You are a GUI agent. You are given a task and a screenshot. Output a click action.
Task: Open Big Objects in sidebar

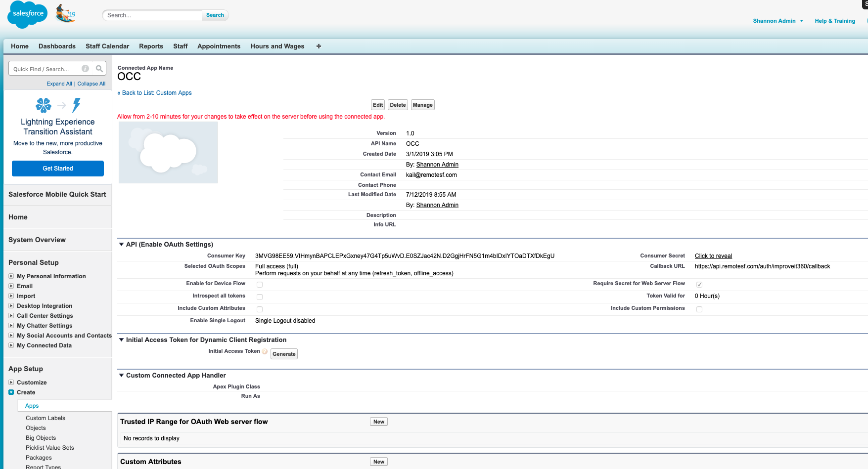tap(41, 438)
